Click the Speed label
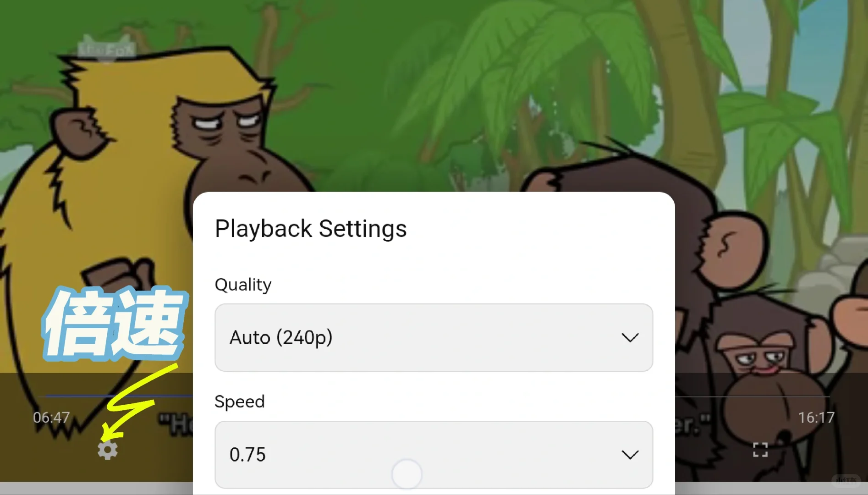Viewport: 868px width, 495px height. point(240,402)
